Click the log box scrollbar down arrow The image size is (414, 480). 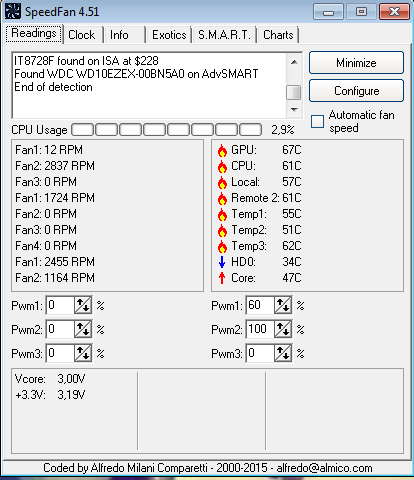pyautogui.click(x=294, y=109)
